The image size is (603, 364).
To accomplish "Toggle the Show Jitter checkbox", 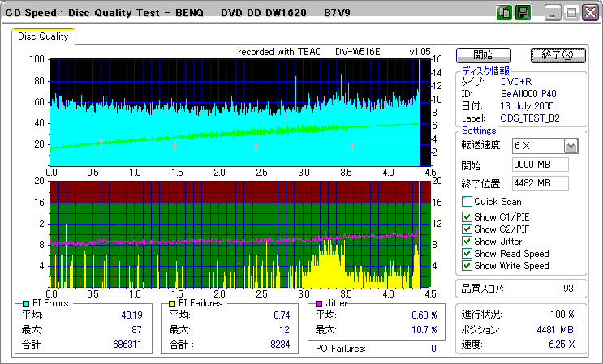I will point(467,242).
